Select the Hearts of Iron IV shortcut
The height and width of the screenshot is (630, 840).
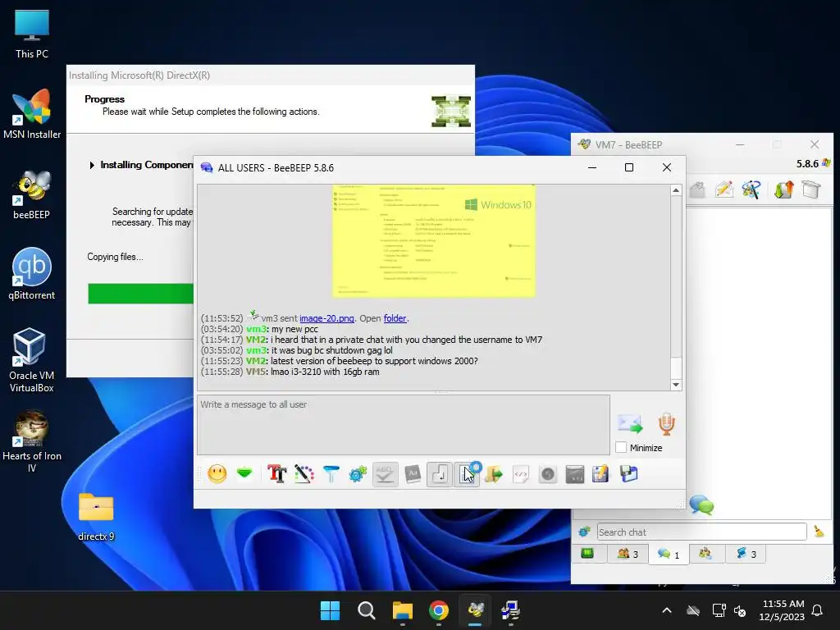coord(32,441)
